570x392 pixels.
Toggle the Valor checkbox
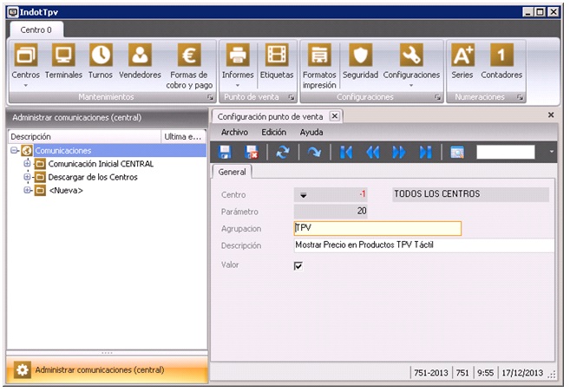[298, 266]
